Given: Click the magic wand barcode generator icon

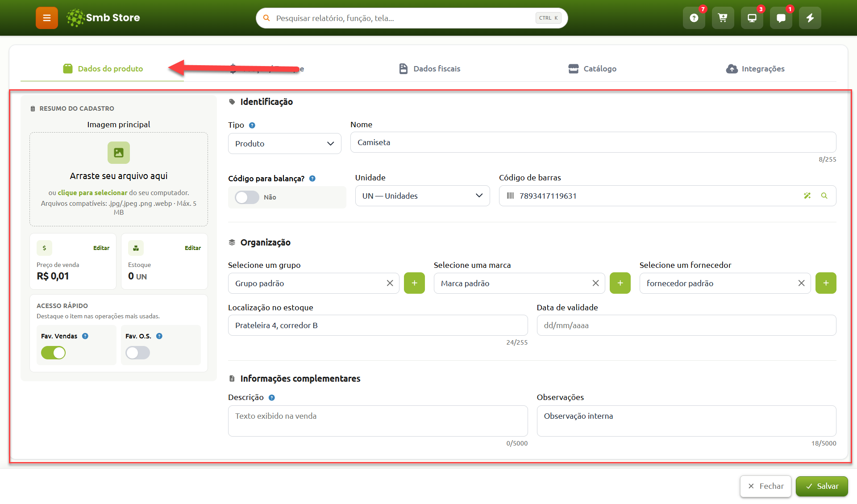Looking at the screenshot, I should click(x=807, y=196).
